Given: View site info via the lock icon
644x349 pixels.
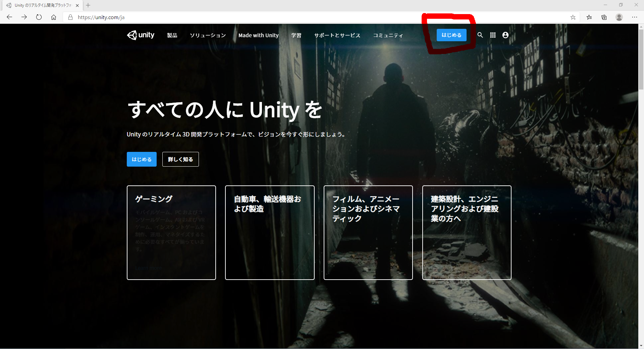Looking at the screenshot, I should (x=70, y=17).
